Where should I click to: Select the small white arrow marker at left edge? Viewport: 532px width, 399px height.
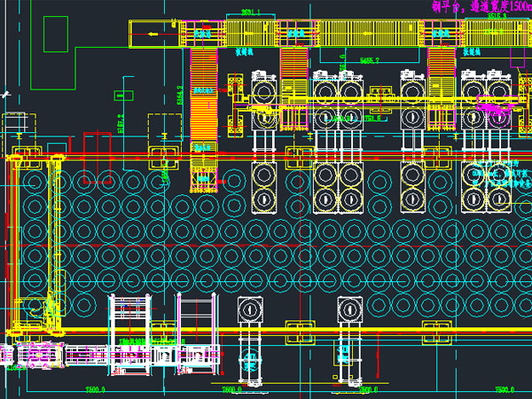5,92
